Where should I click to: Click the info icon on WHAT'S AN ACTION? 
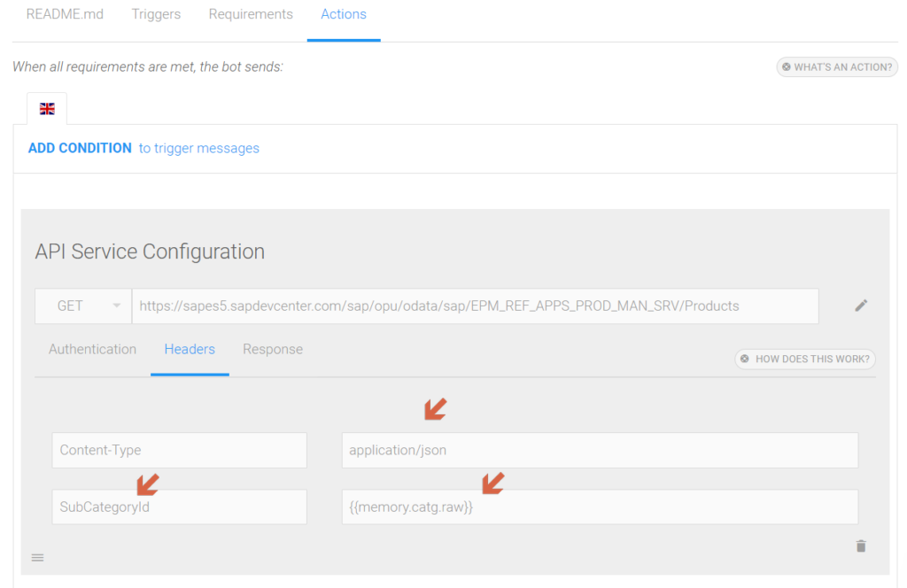click(787, 66)
